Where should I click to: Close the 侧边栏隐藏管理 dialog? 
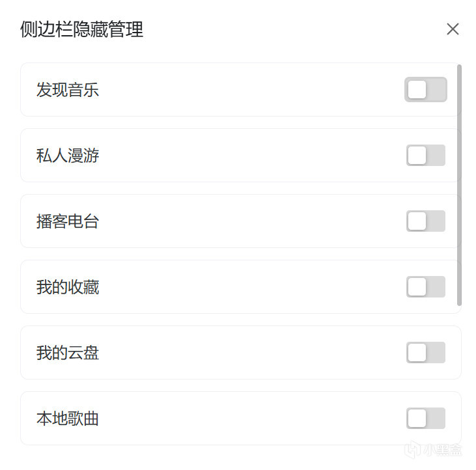click(453, 29)
